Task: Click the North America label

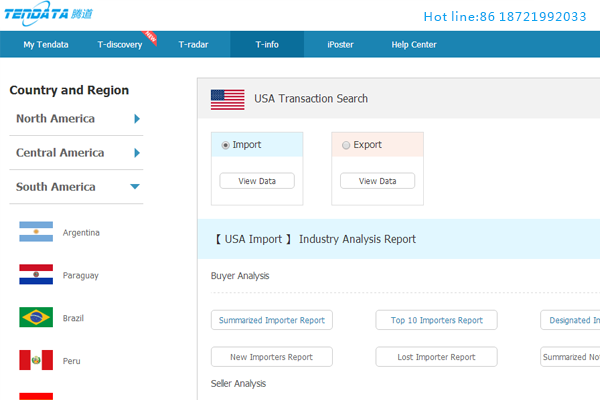Action: click(55, 119)
